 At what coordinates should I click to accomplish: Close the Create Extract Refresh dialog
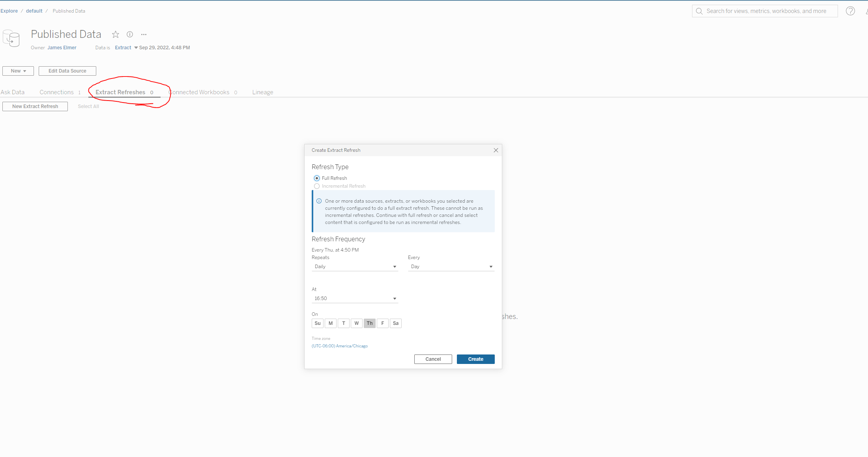[x=496, y=150]
